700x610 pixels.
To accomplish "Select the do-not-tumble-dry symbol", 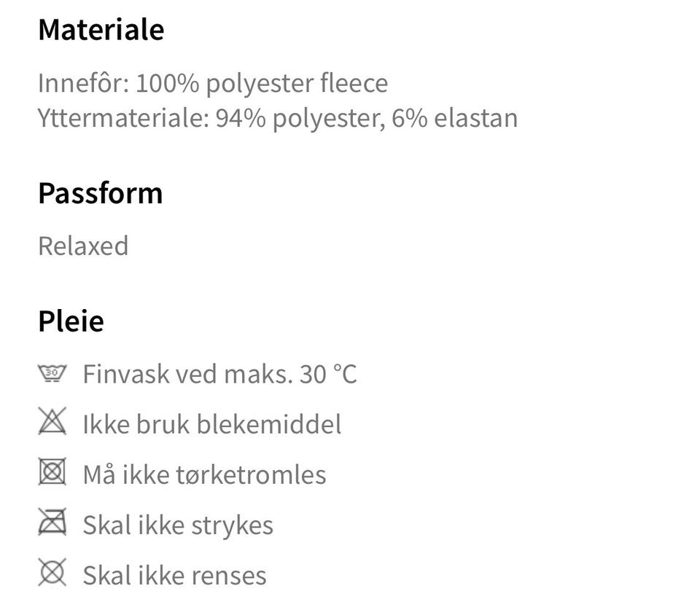I will (52, 473).
